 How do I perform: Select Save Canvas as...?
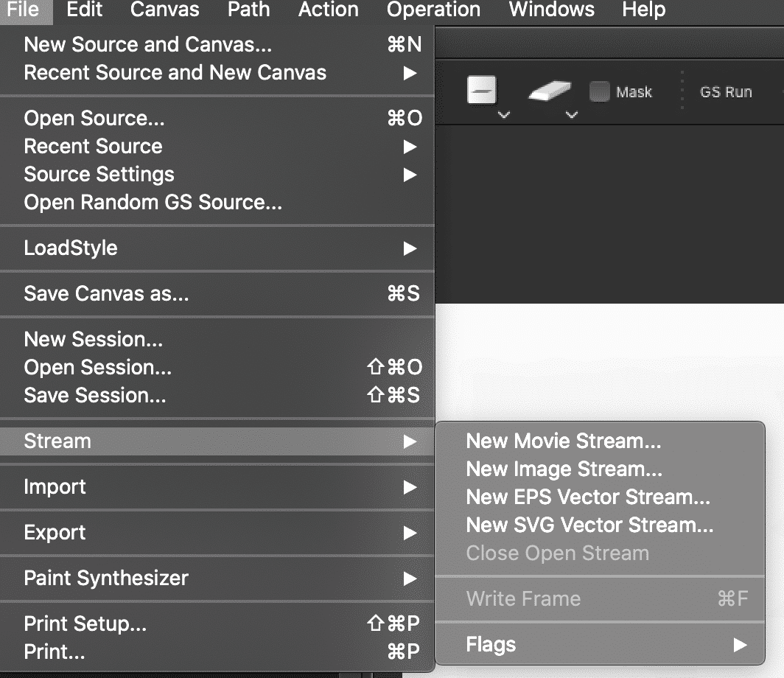click(217, 293)
